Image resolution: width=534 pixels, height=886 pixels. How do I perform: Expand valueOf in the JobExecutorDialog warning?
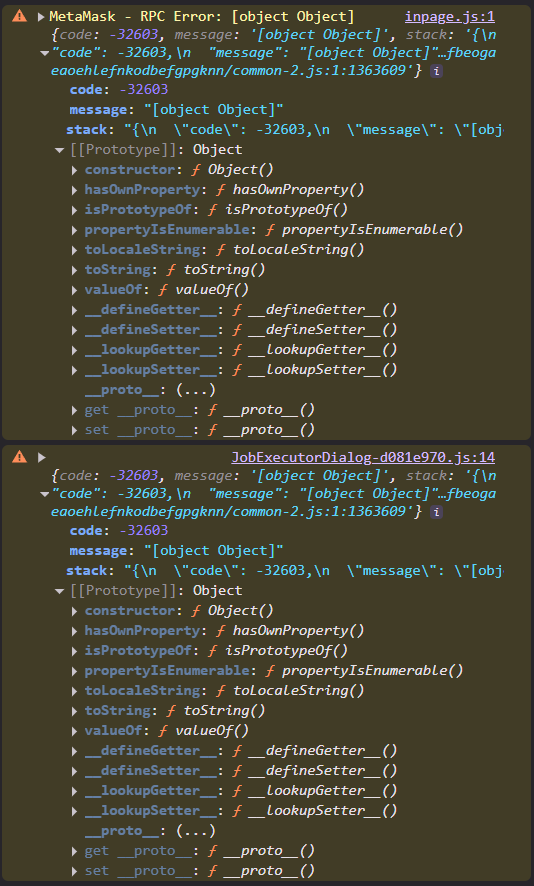click(75, 731)
